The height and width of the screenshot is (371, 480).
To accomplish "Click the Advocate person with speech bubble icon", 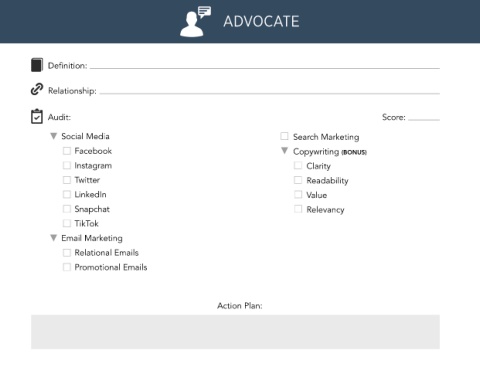I will (x=195, y=21).
